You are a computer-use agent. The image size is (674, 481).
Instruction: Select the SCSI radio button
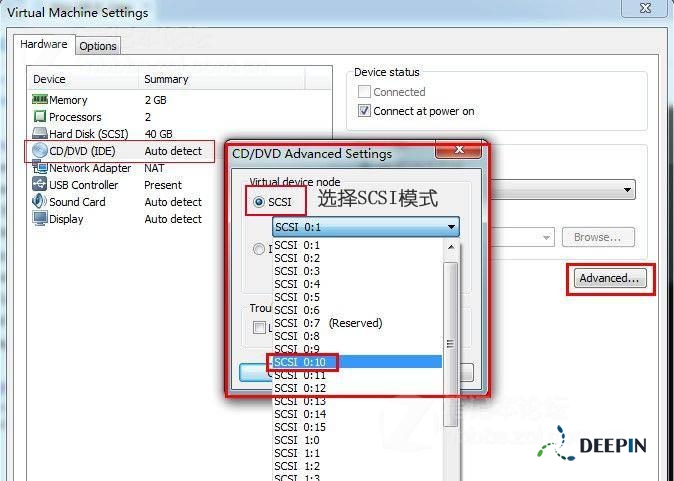coord(260,202)
